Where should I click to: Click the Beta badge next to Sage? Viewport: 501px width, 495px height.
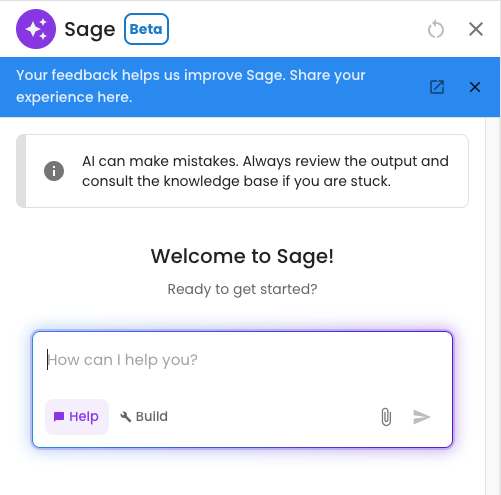(x=146, y=29)
